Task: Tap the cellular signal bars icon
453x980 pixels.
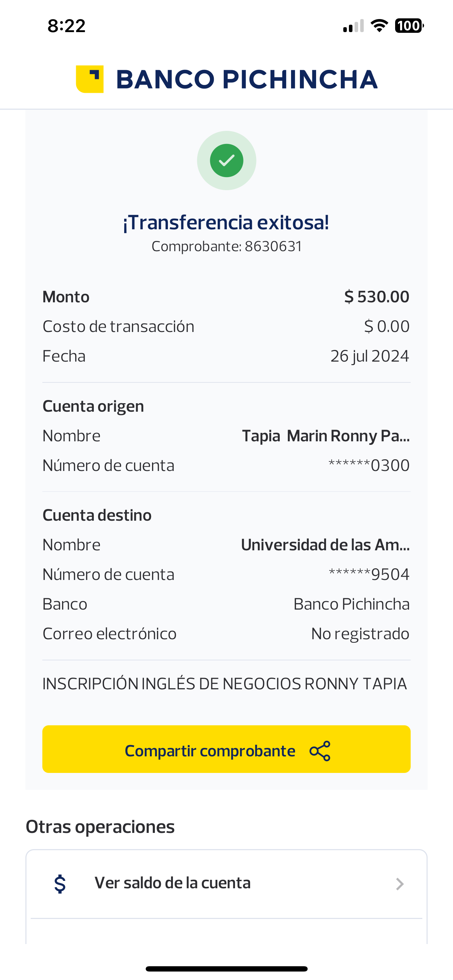Action: pos(354,26)
